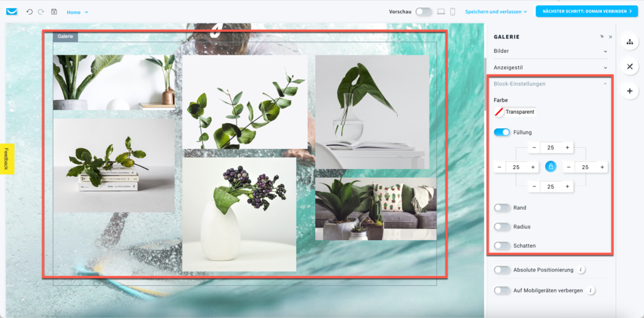Decrease the bottom padding value
Image resolution: width=644 pixels, height=318 pixels.
(534, 187)
